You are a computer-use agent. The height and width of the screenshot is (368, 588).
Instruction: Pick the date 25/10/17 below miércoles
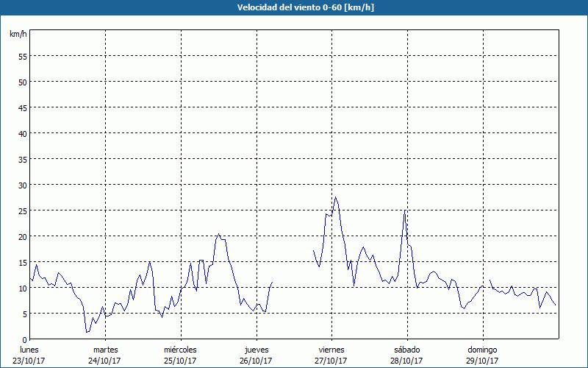[180, 361]
